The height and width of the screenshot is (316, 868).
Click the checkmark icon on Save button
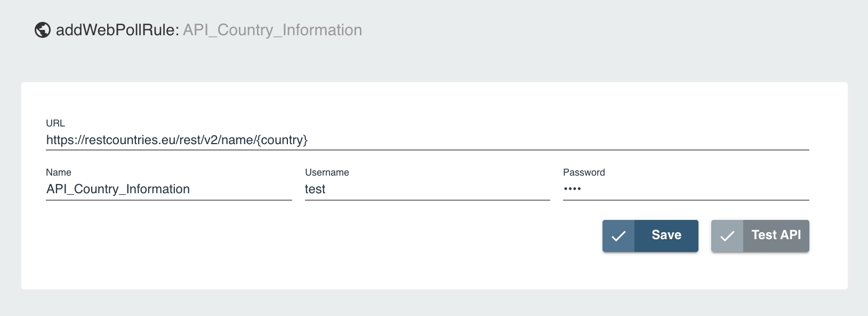click(618, 236)
